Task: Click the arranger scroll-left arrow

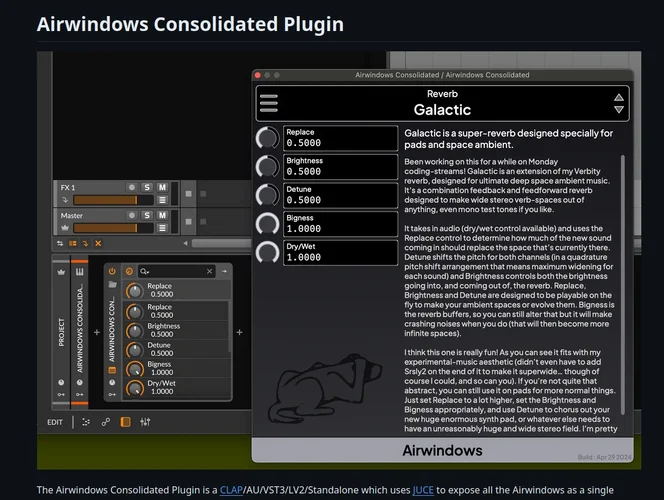Action: point(185,243)
